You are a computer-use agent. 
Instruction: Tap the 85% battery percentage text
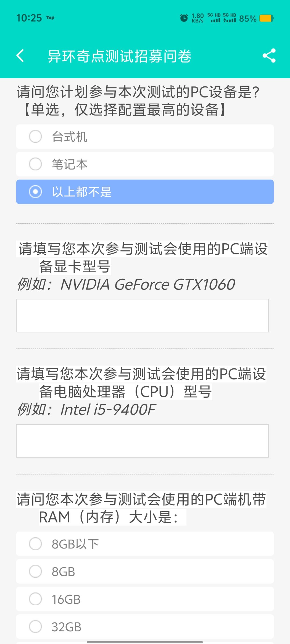248,19
